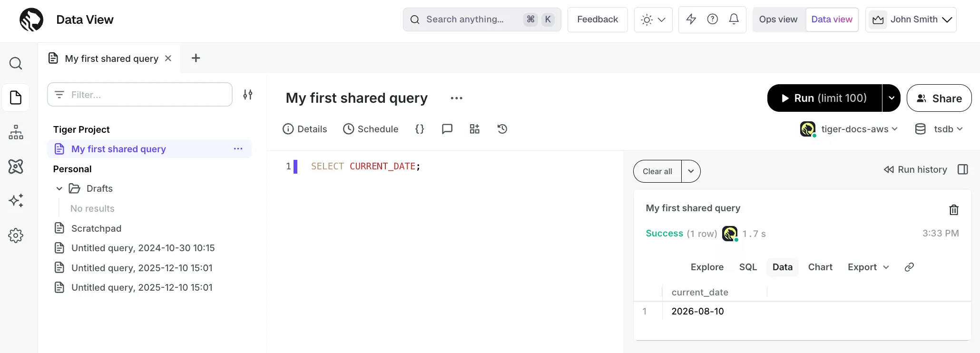Close the My first shared query tab

pyautogui.click(x=168, y=58)
